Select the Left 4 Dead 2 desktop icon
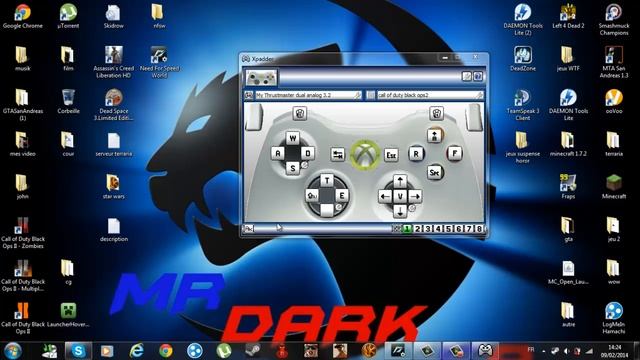The height and width of the screenshot is (360, 640). tap(568, 16)
